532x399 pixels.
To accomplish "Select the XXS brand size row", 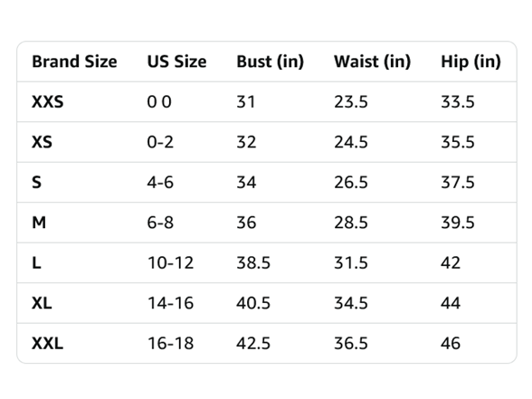I will [267, 101].
